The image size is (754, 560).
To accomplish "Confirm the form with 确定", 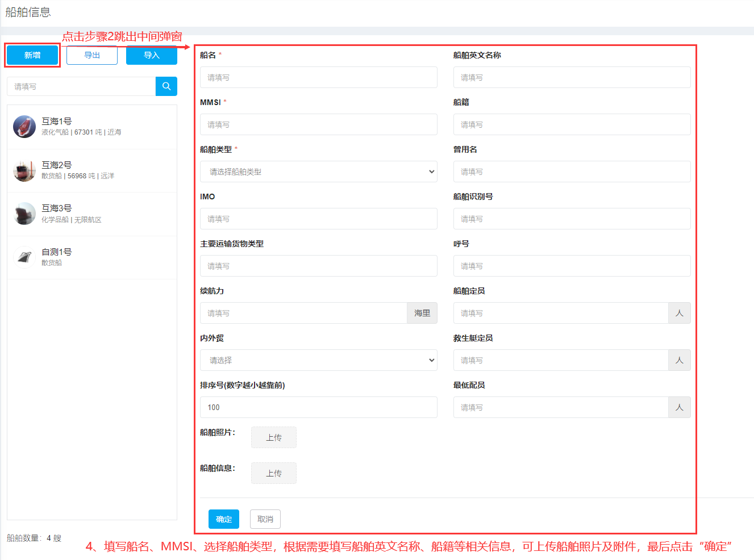I will click(224, 519).
